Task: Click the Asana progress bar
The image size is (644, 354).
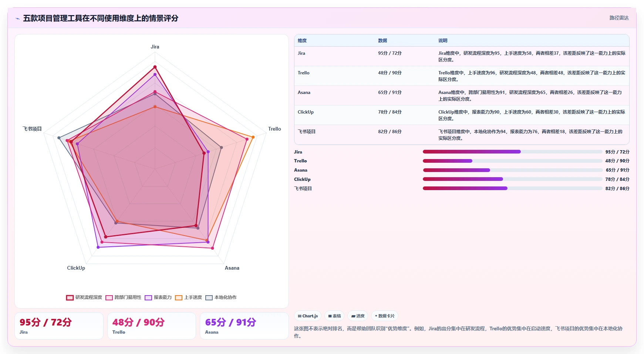Action: 513,170
